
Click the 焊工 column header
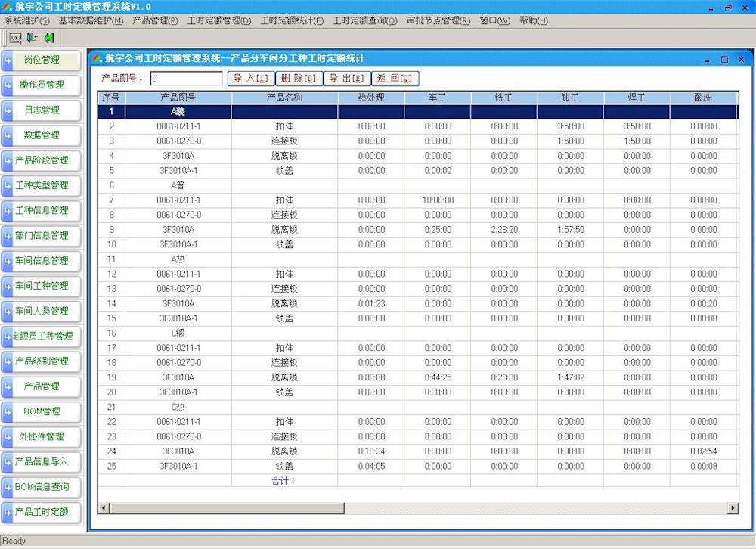637,98
